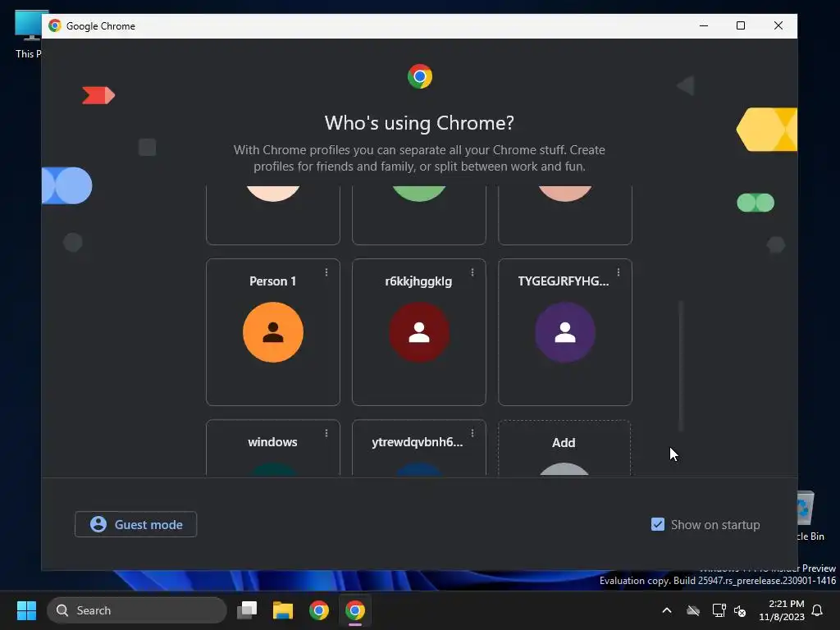
Task: Click the This PC desktop icon
Action: tap(28, 34)
